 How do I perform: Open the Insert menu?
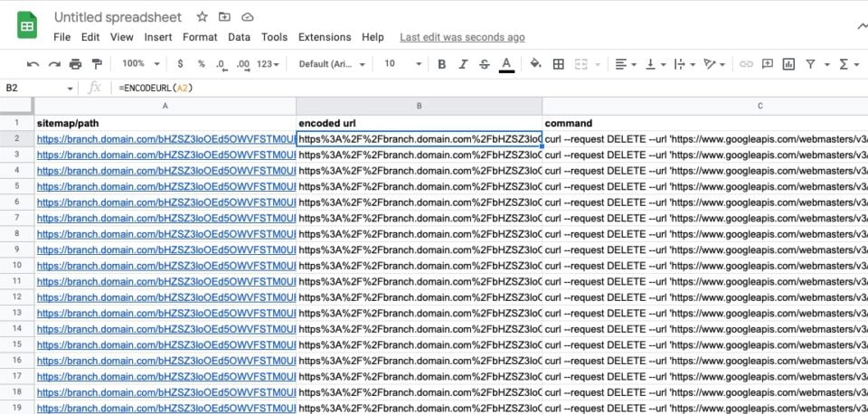(158, 37)
